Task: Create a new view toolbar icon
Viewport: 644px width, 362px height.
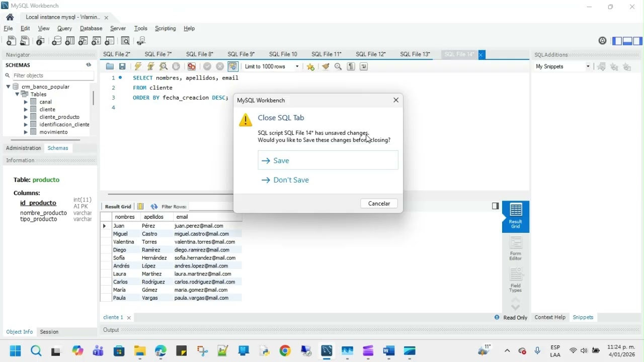Action: pos(84,41)
